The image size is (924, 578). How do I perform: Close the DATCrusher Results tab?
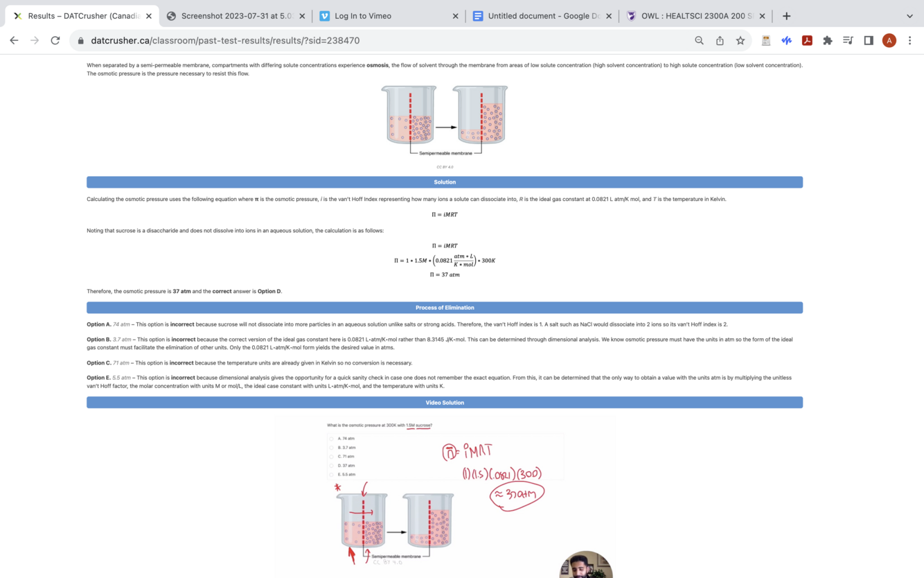coord(149,16)
